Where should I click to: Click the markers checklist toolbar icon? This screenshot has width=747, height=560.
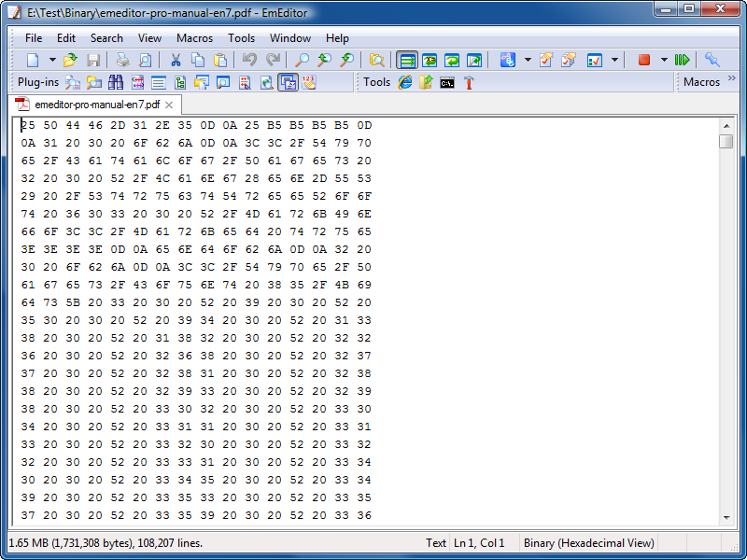[595, 60]
